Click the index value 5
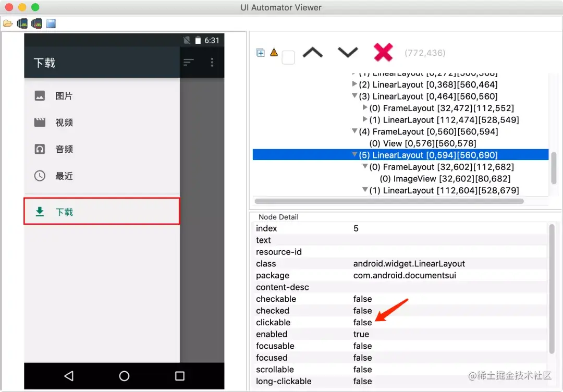563x392 pixels. [356, 228]
